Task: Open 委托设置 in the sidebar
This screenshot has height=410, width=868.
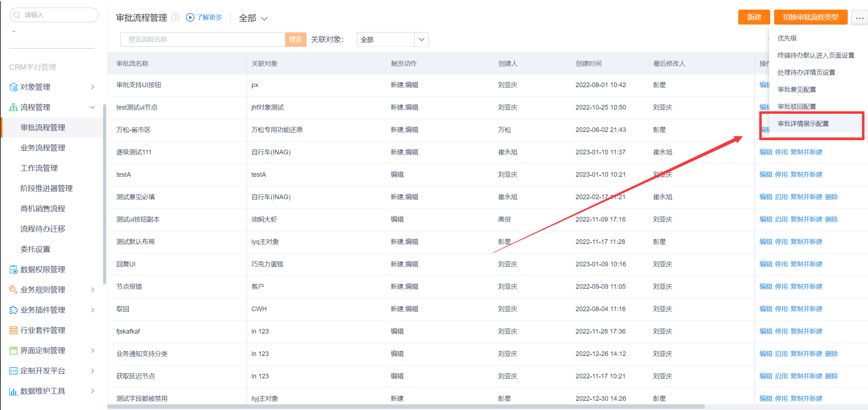Action: pyautogui.click(x=35, y=249)
